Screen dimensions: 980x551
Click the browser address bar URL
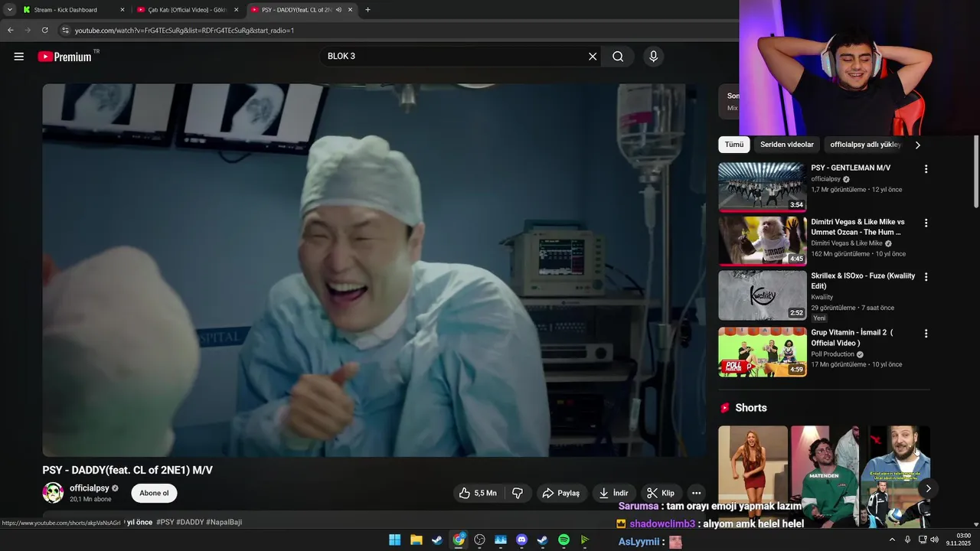185,31
